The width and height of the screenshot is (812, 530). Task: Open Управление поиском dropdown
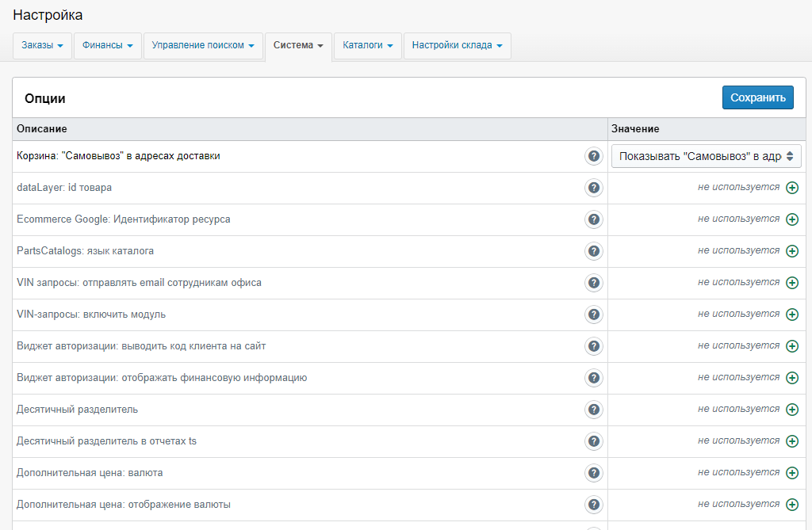point(203,46)
